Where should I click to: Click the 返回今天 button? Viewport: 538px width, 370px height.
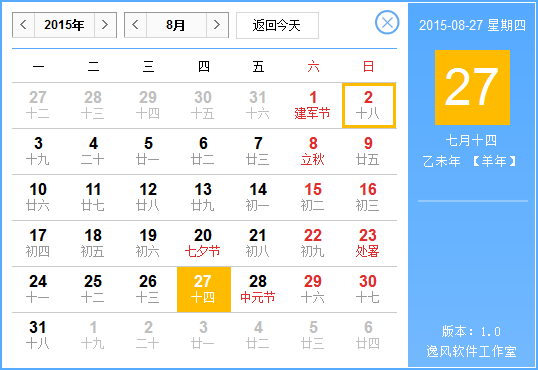click(x=277, y=25)
